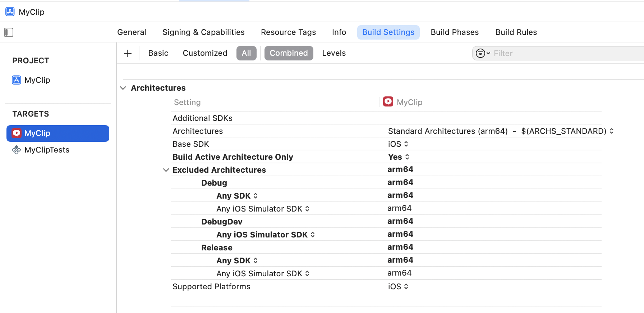644x313 pixels.
Task: Show Basic build settings
Action: tap(158, 53)
